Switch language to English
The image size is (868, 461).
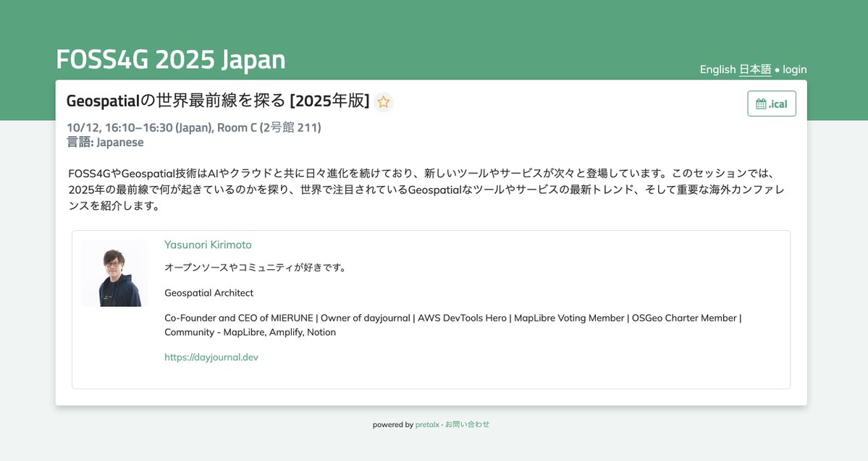click(717, 69)
